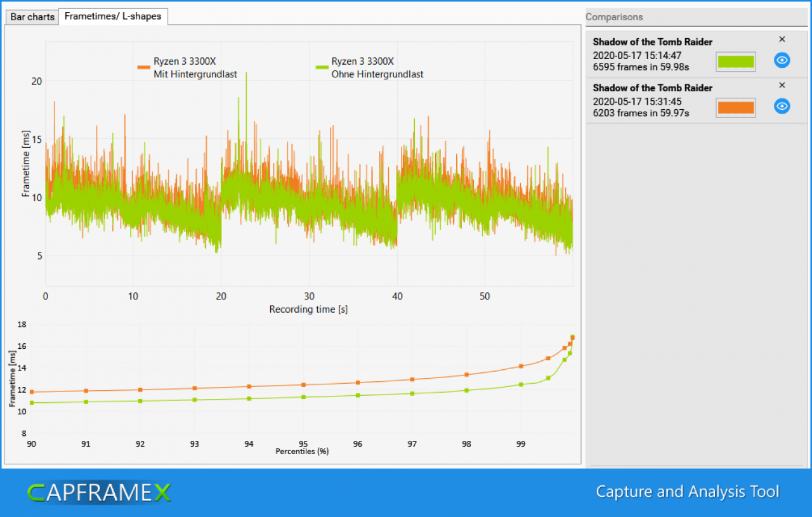Click the green 90th percentile marker
This screenshot has height=517, width=812.
point(32,403)
